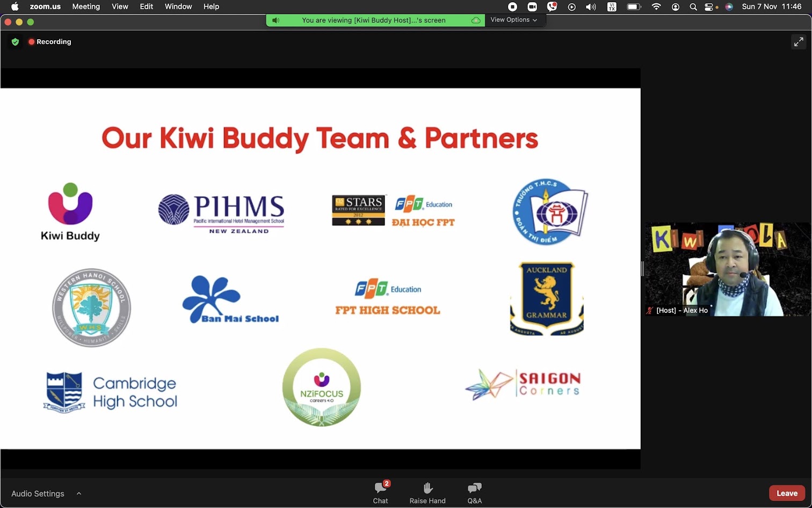Screen dimensions: 812x508
Task: Open Control Center
Action: [x=710, y=6]
